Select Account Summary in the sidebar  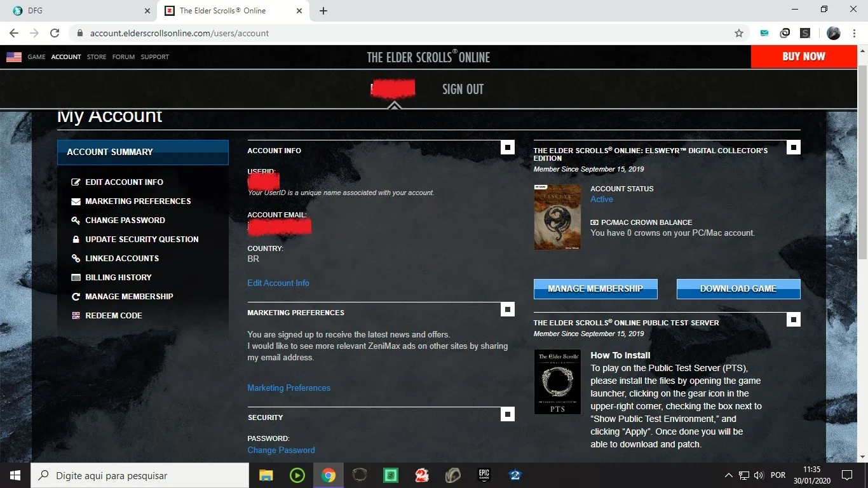[143, 152]
